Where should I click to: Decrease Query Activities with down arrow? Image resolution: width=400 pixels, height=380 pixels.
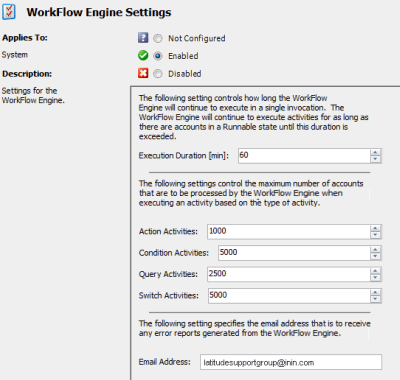click(375, 278)
